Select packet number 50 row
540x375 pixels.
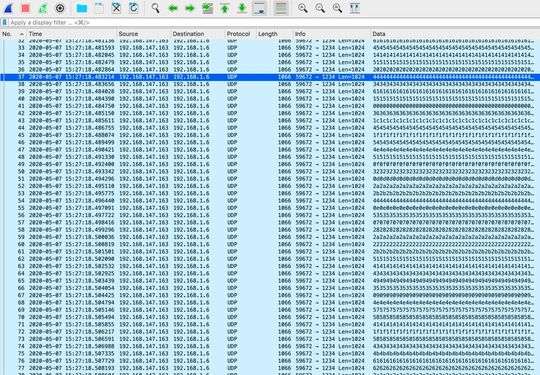tap(270, 171)
